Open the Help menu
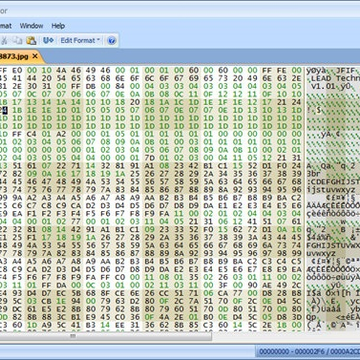The width and height of the screenshot is (360, 360). [x=58, y=26]
